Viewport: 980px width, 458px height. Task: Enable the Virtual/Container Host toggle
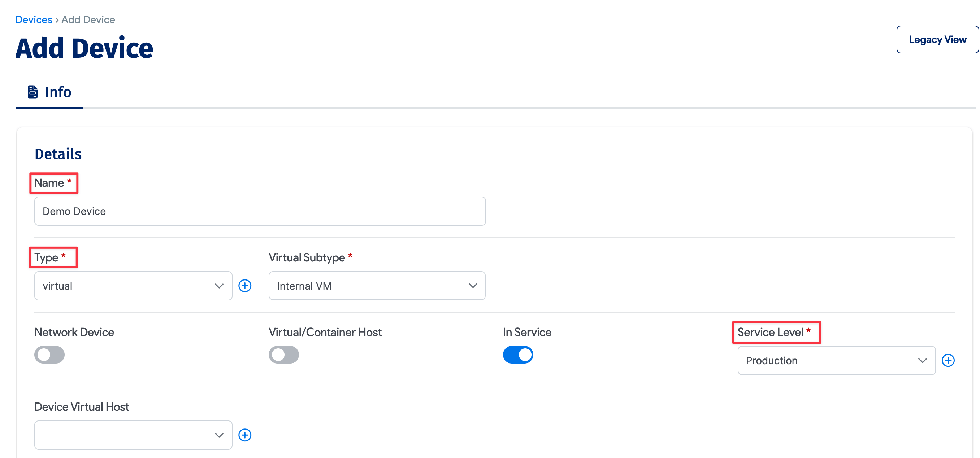[284, 354]
